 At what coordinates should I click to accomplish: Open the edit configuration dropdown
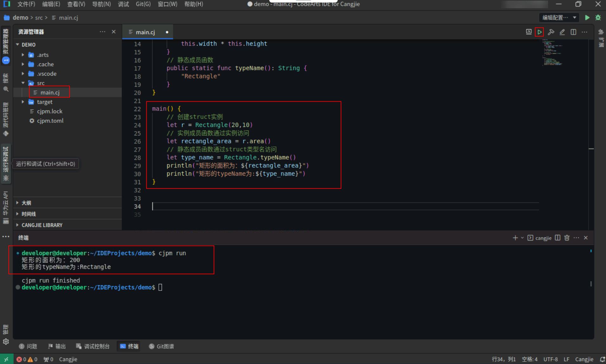(x=559, y=18)
